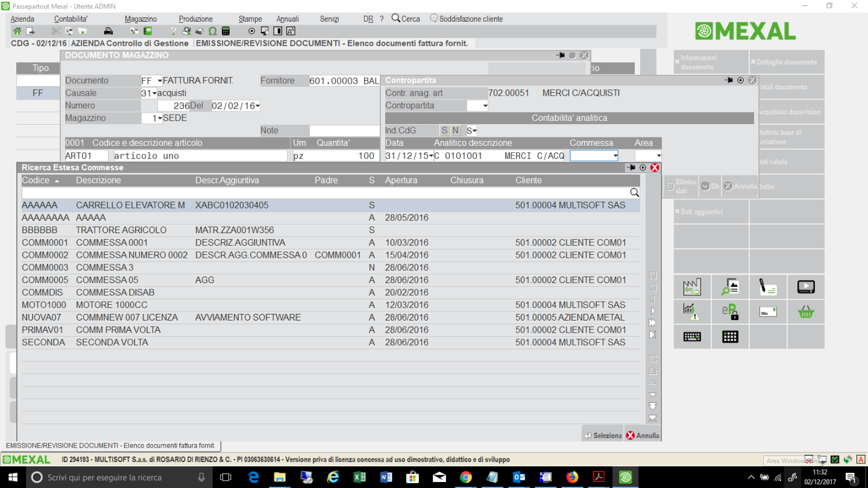
Task: Open the Contabilita' menu
Action: [x=71, y=19]
